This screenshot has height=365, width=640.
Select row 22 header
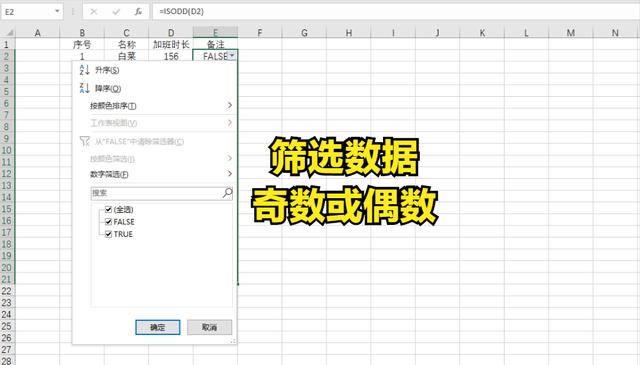[x=7, y=291]
